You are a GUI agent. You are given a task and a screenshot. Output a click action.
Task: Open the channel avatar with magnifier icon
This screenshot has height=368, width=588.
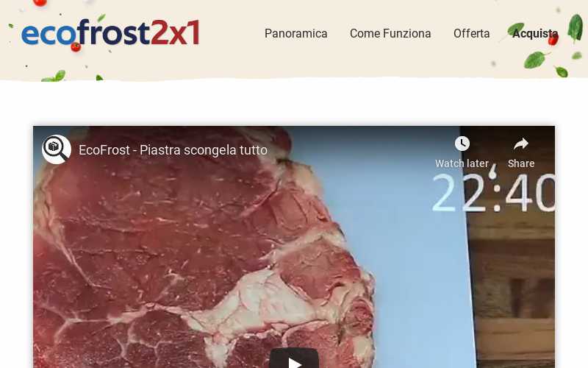[x=57, y=149]
